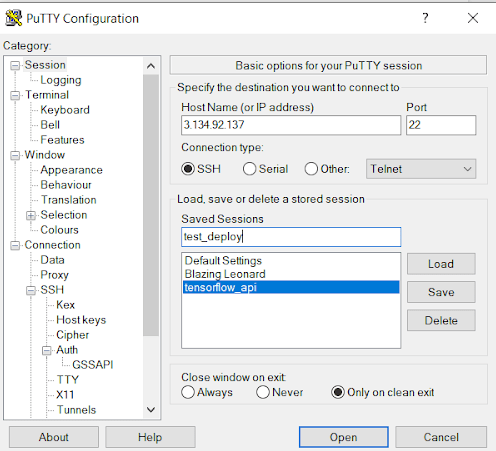Open the Features category

[62, 140]
